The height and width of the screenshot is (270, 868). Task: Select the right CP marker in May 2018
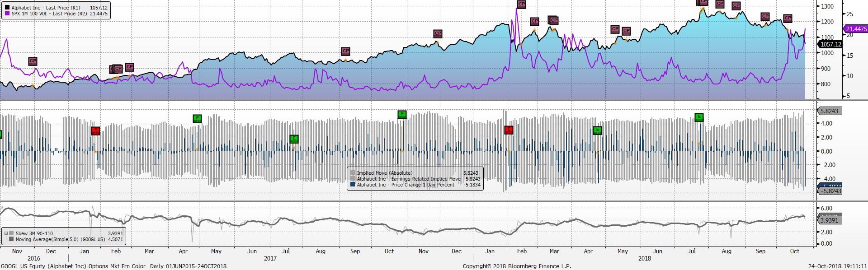click(x=626, y=31)
